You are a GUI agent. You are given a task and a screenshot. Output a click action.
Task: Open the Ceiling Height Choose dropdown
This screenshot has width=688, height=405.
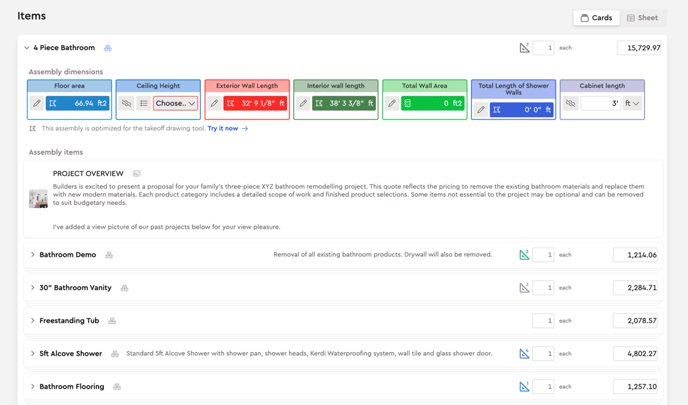coord(175,103)
